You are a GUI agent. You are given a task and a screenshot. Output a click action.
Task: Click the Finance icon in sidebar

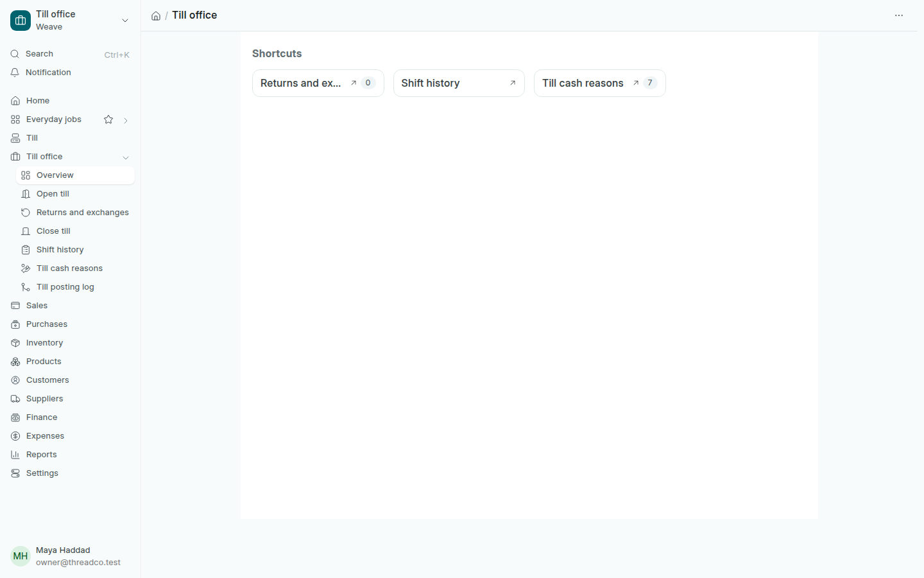click(15, 417)
